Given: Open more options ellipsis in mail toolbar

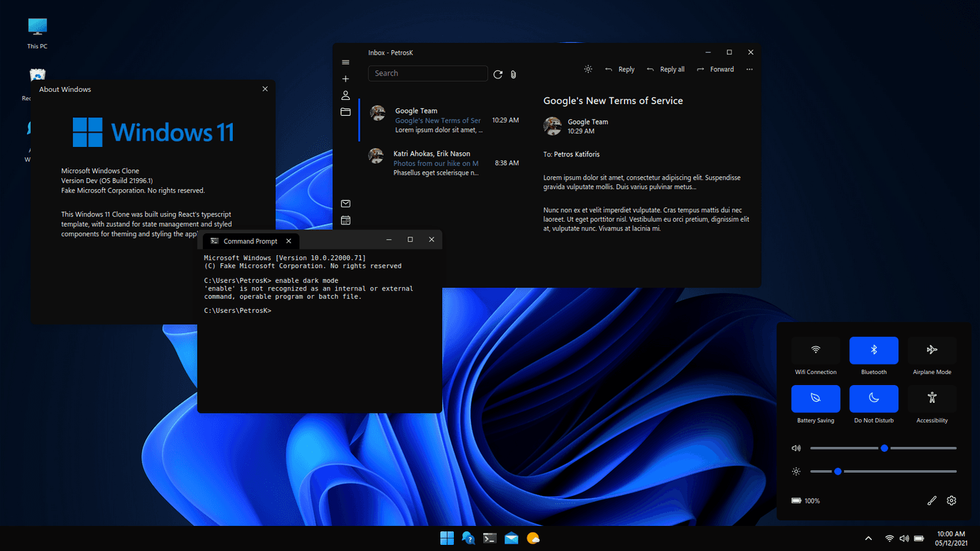Looking at the screenshot, I should click(749, 69).
